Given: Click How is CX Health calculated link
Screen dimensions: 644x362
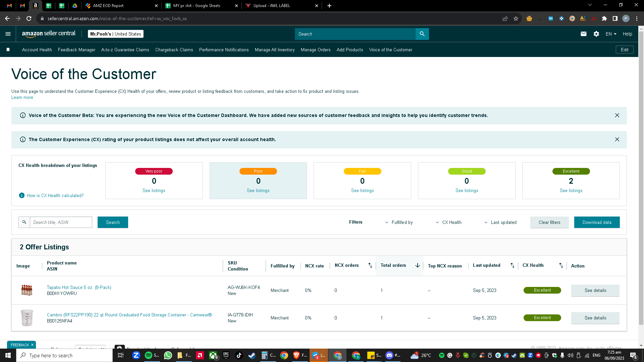Looking at the screenshot, I should pos(55,195).
